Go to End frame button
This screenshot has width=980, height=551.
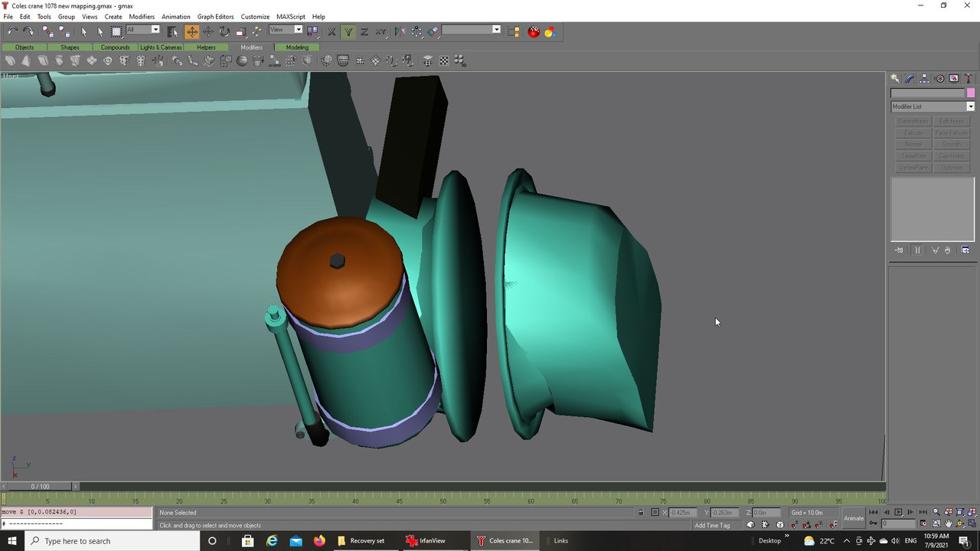pyautogui.click(x=922, y=513)
